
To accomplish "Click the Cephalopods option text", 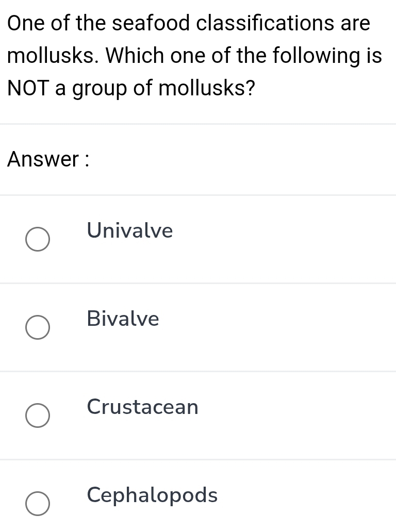I will click(152, 495).
